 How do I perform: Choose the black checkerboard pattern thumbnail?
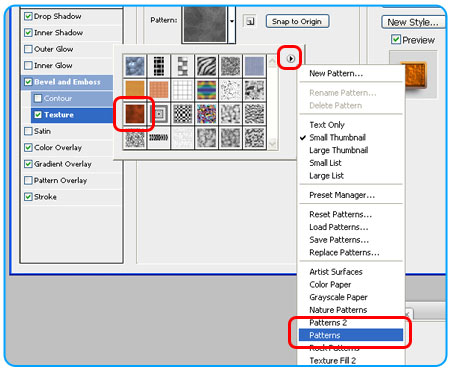[183, 114]
